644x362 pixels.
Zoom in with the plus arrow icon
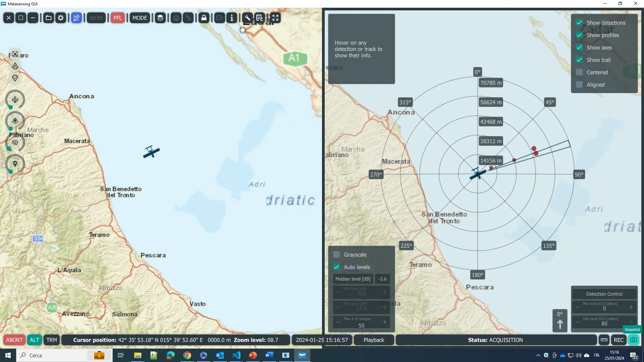pos(15,66)
